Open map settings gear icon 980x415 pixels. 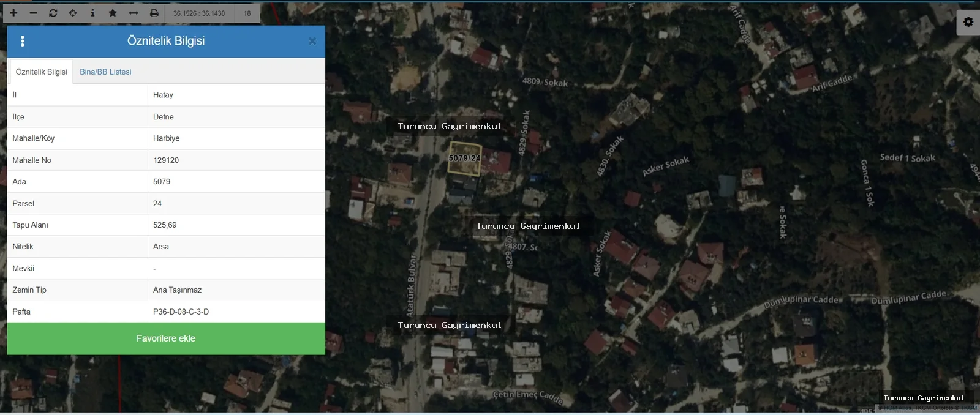(968, 22)
